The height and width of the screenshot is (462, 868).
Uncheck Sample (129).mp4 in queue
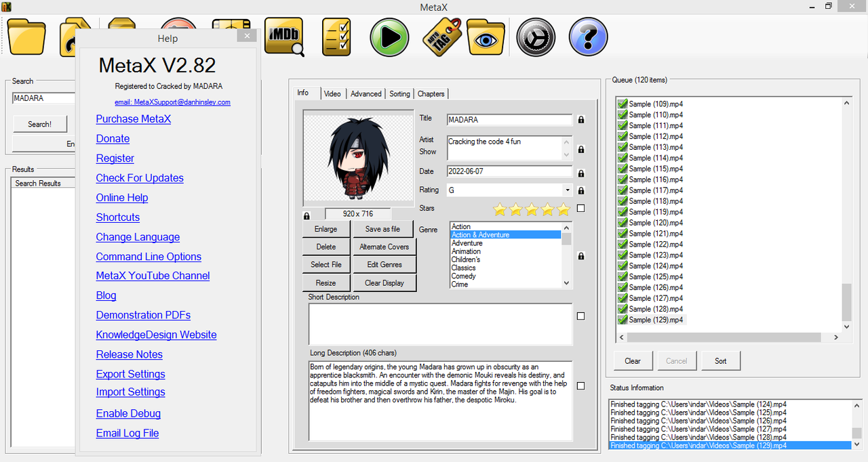pyautogui.click(x=623, y=320)
